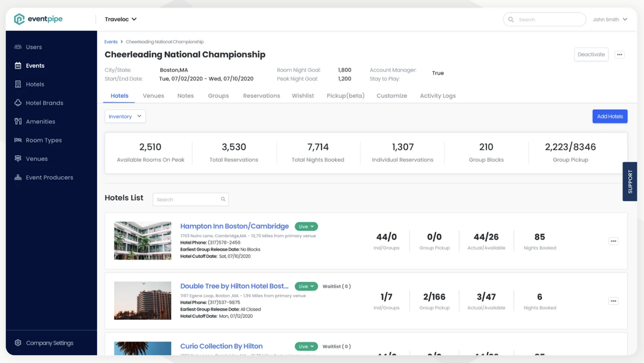Screen dimensions: 644x363
Task: Click the 210 Group Blocks stat
Action: [x=486, y=153]
